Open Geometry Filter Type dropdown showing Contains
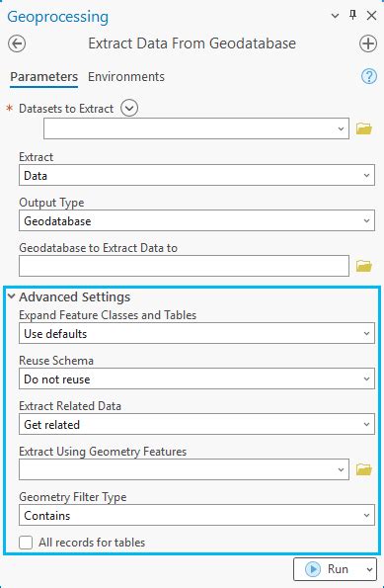 pyautogui.click(x=196, y=515)
